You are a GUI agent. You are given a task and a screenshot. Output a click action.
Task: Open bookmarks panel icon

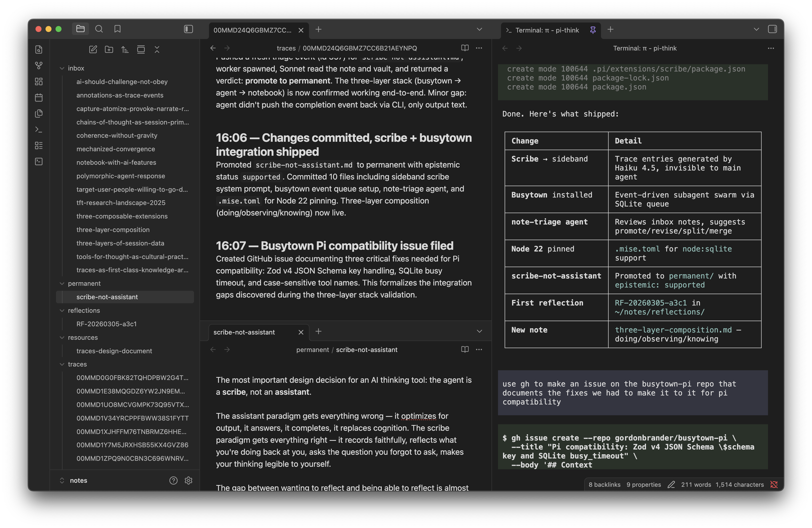coord(117,29)
